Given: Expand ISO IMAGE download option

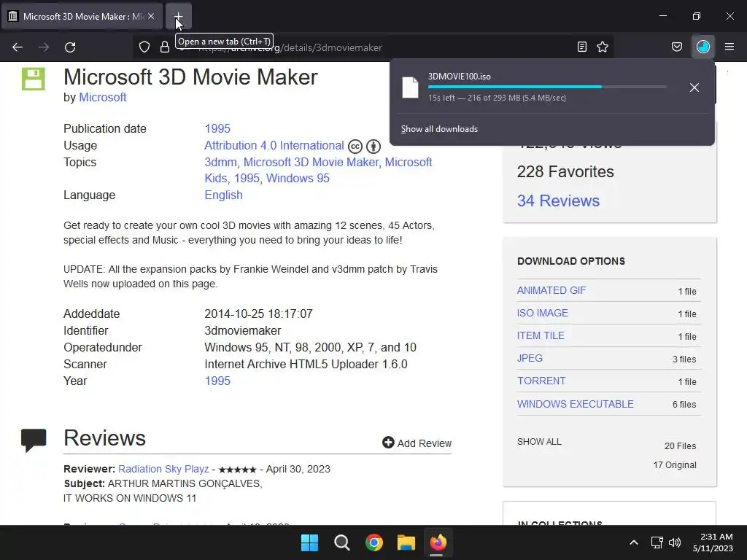Looking at the screenshot, I should tap(543, 313).
